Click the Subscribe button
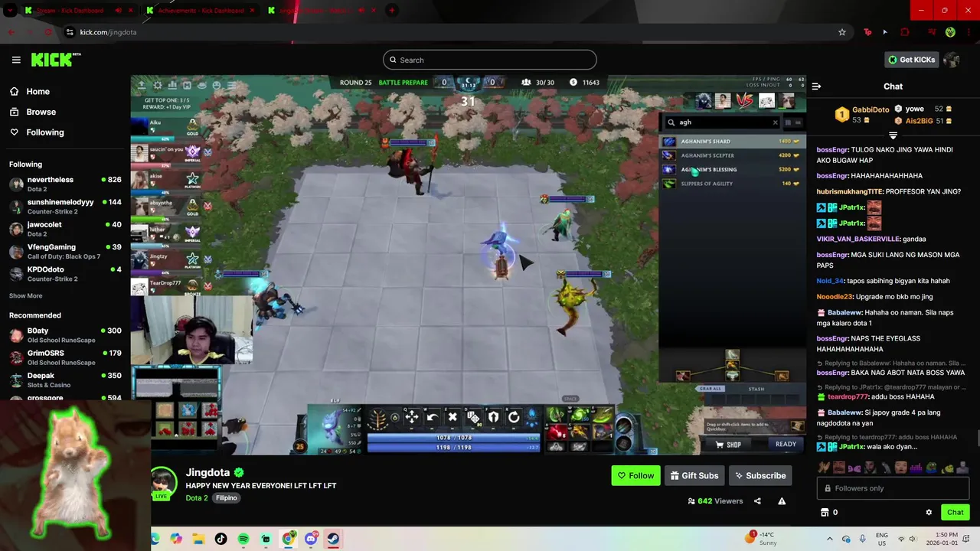The image size is (980, 551). click(760, 475)
